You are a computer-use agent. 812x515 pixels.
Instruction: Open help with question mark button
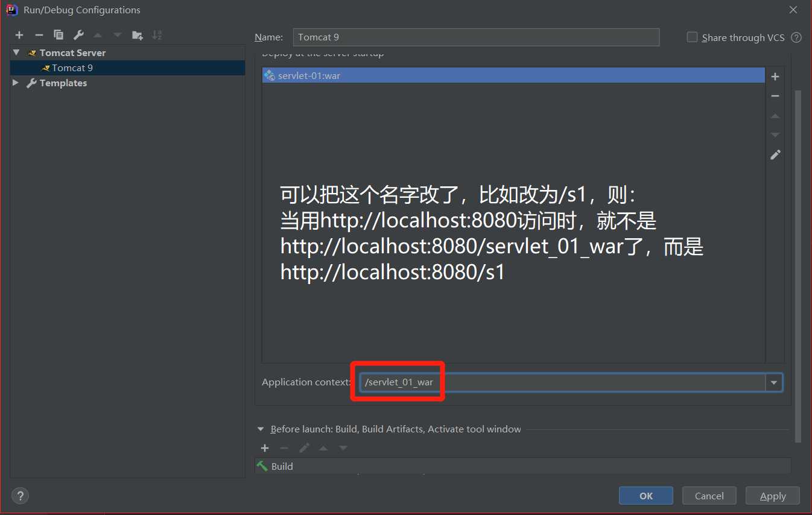[21, 496]
